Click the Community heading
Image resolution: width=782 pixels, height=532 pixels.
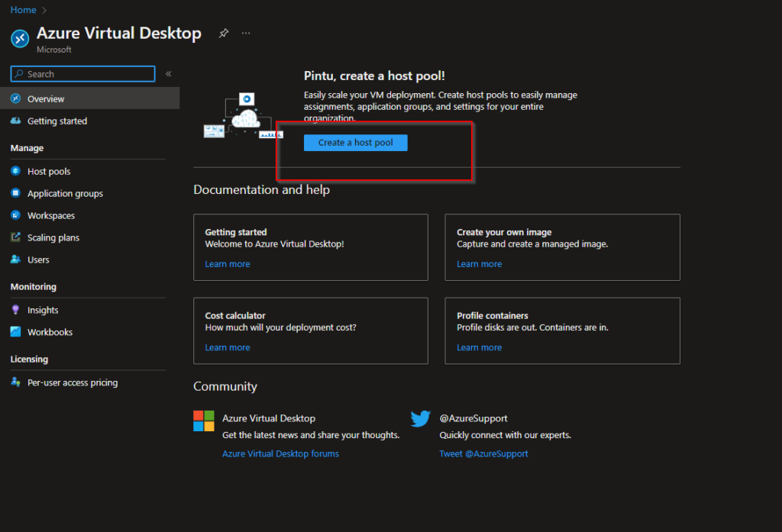[x=225, y=386]
